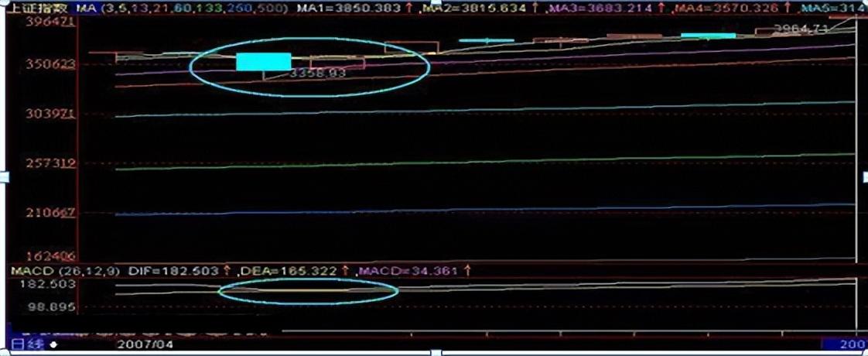Click the diamond marker beside 日线
This screenshot has width=868, height=356.
click(x=53, y=342)
